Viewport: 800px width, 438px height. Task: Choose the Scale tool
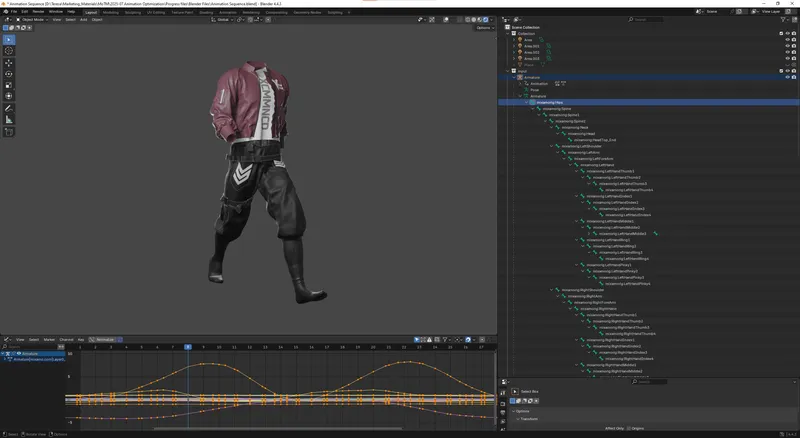click(x=9, y=85)
